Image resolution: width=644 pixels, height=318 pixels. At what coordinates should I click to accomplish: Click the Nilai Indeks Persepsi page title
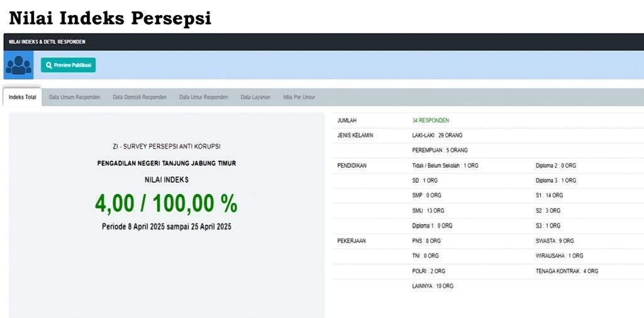110,18
